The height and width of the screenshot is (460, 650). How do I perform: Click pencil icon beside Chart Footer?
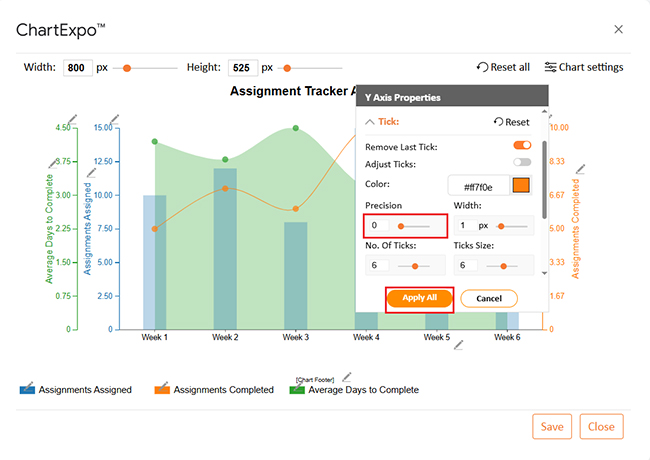point(347,377)
